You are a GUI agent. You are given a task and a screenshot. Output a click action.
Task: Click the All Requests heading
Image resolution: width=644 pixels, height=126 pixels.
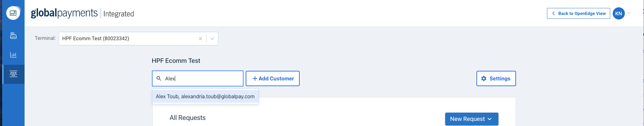(x=188, y=118)
